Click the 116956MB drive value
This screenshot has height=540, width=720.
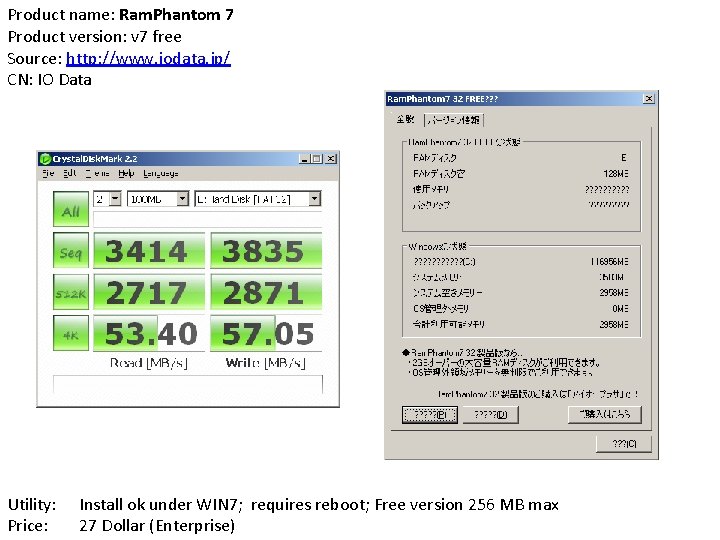[609, 262]
